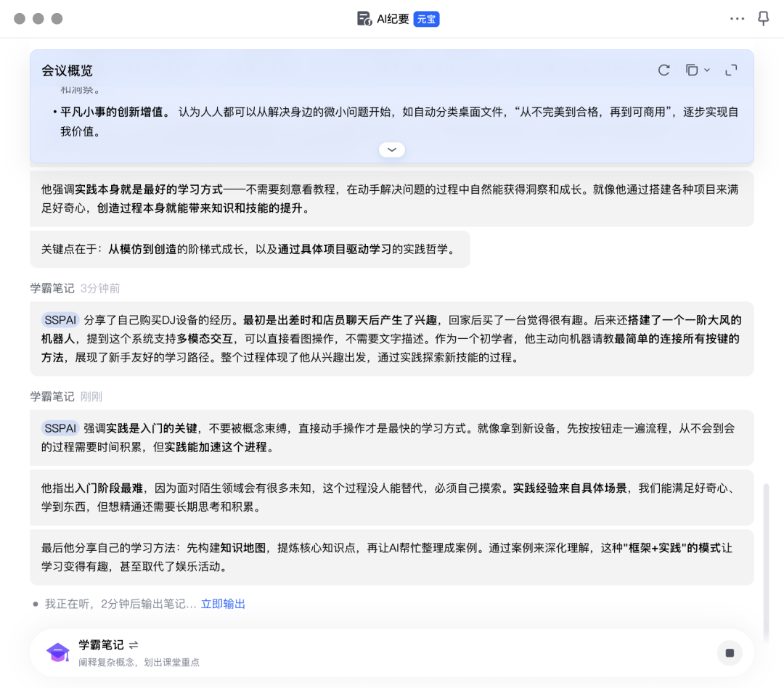
Task: Click the 学霸笔记 mode label at bottom
Action: [101, 645]
